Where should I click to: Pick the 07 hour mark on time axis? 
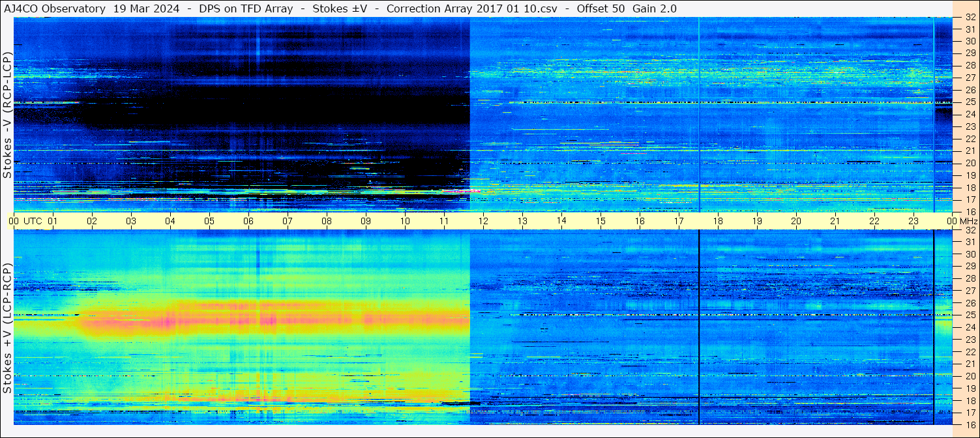[x=288, y=221]
